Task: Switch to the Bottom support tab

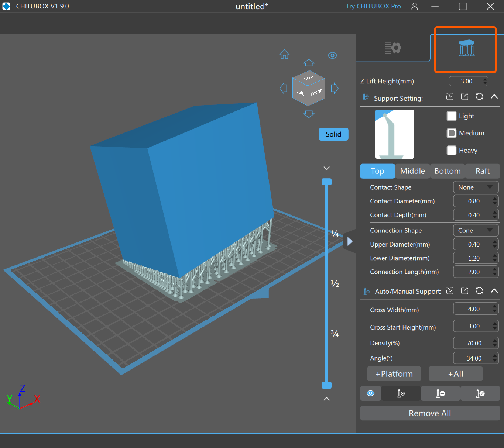Action: click(448, 171)
